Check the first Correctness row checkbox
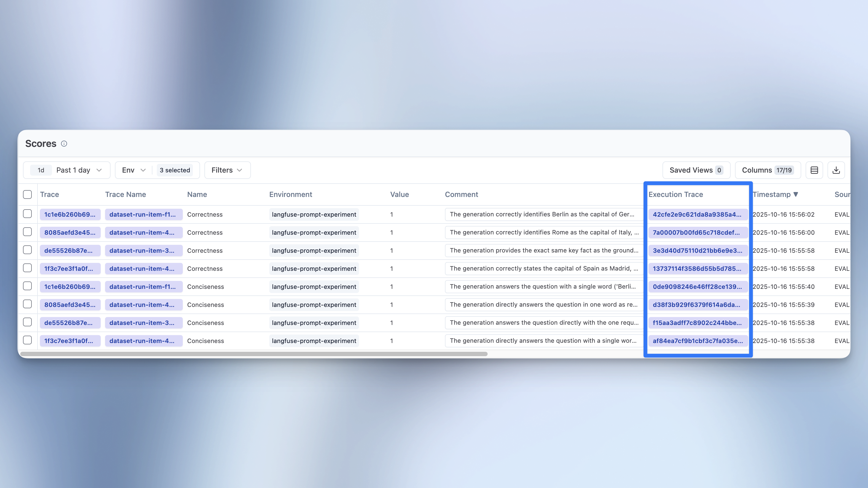The height and width of the screenshot is (488, 868). 27,214
